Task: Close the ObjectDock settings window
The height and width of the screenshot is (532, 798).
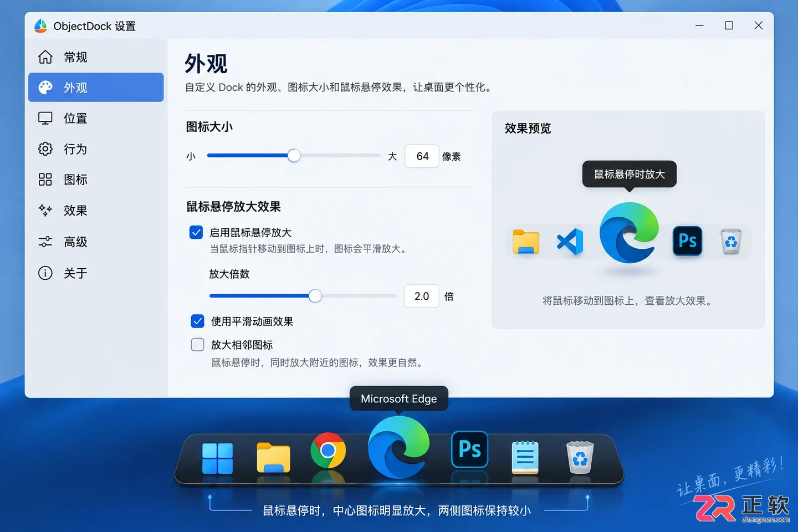Action: click(759, 25)
